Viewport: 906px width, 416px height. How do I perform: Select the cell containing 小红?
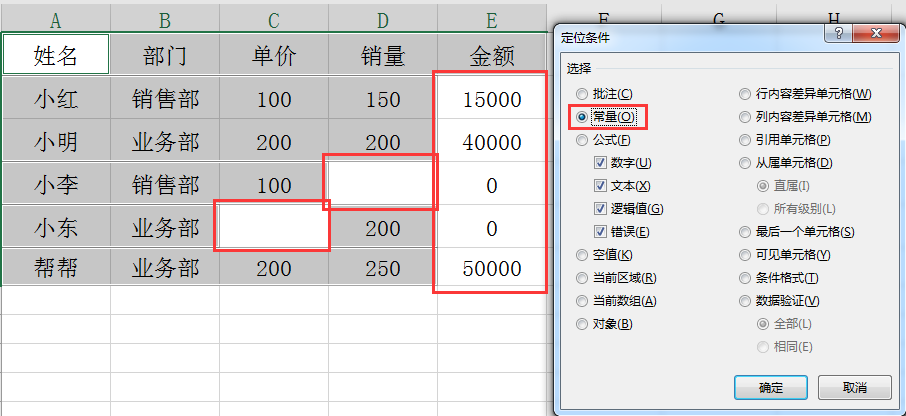55,98
